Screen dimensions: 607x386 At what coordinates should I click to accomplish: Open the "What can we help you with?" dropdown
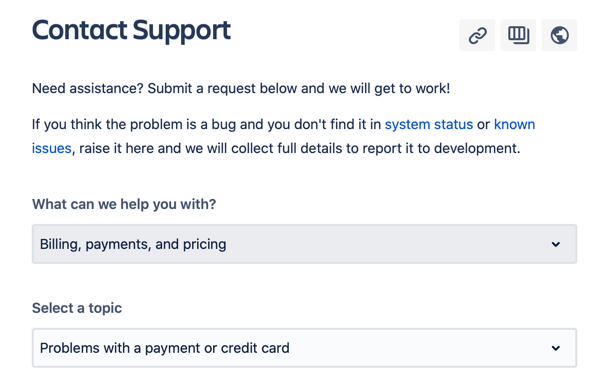[304, 244]
